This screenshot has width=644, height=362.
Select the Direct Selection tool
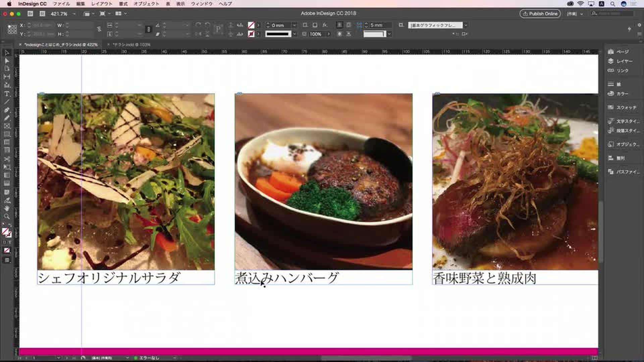[x=7, y=61]
